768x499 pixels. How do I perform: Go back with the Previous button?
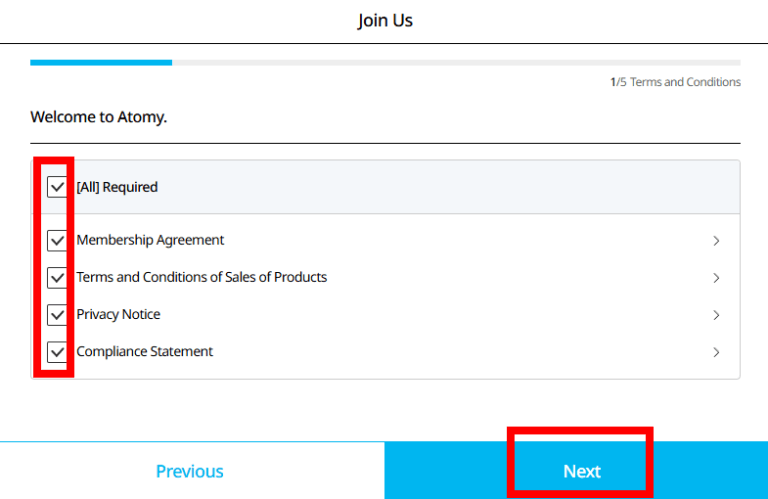[190, 471]
